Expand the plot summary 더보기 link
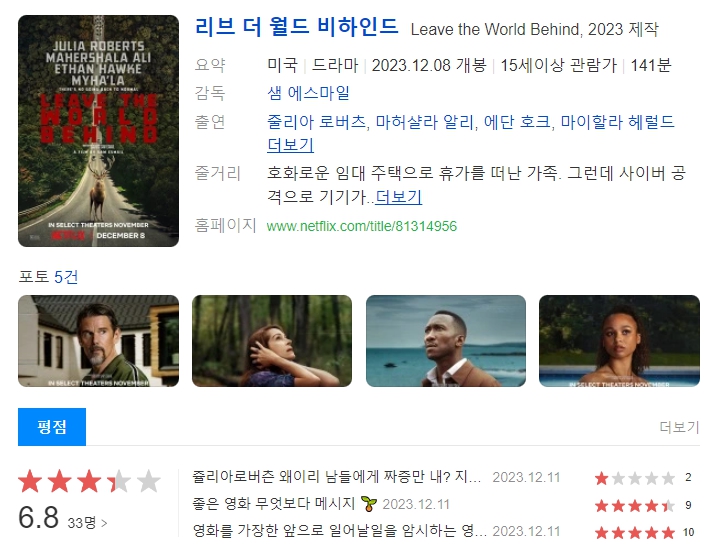 point(399,197)
